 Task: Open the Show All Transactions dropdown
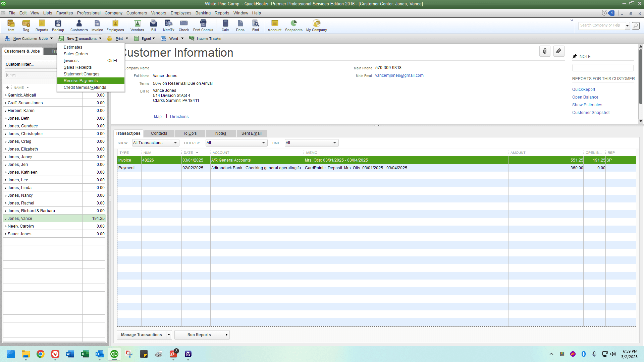click(156, 143)
